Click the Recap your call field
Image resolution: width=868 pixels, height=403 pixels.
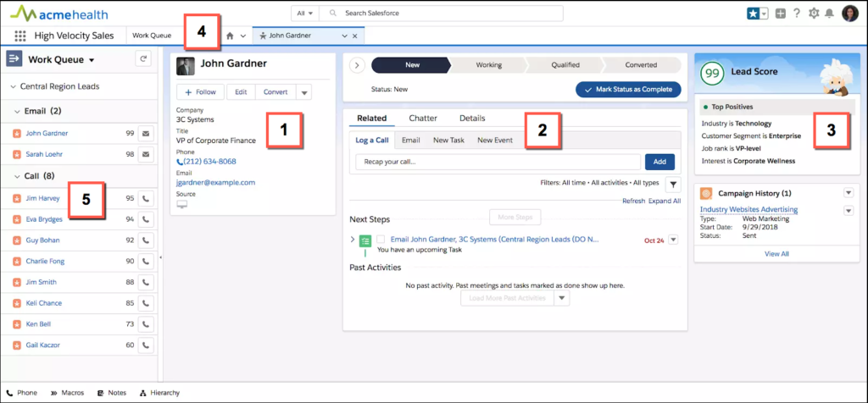(x=498, y=162)
